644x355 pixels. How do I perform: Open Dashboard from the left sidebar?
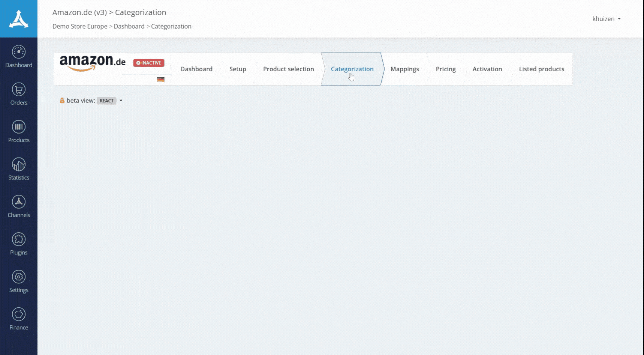[x=18, y=56]
